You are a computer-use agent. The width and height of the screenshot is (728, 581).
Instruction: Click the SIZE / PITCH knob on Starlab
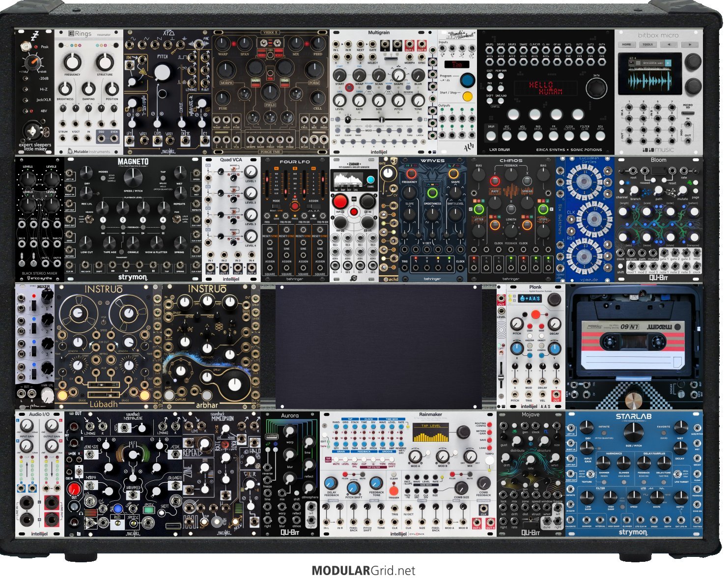633,432
